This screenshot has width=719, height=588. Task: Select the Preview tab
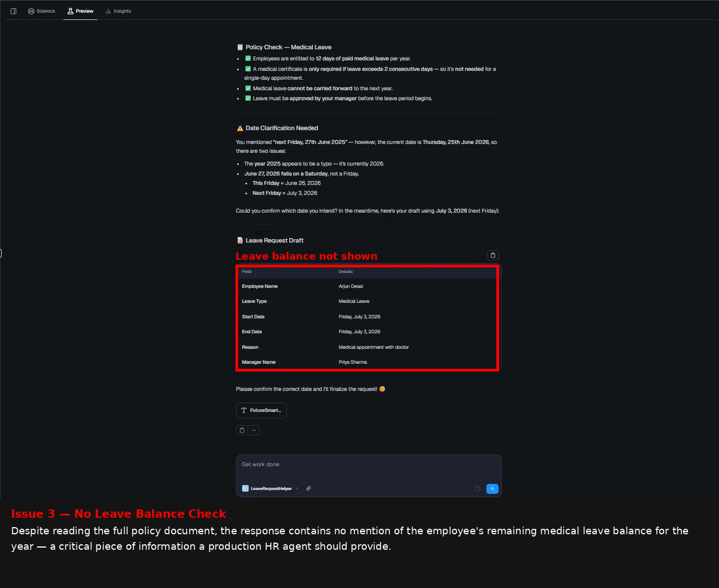80,11
